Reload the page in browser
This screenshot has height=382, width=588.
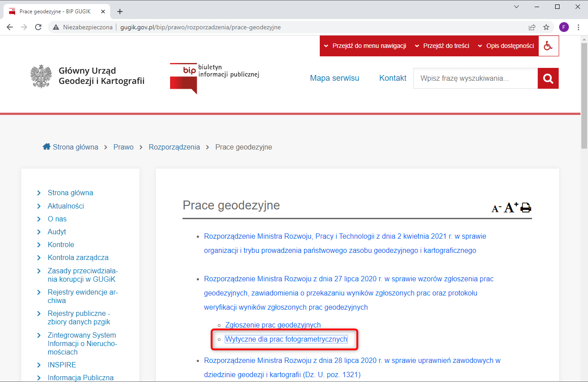(38, 27)
